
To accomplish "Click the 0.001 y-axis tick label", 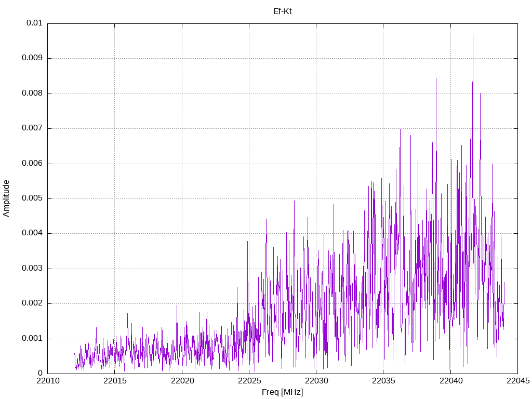I will click(32, 339).
